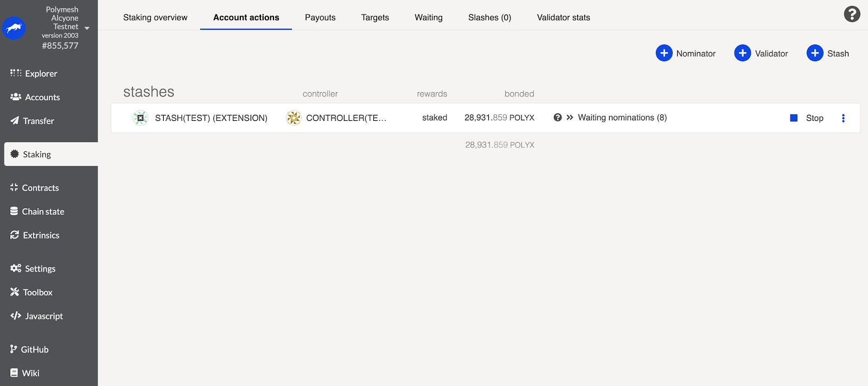Click the 'controller' column header
The height and width of the screenshot is (386, 868).
click(320, 94)
